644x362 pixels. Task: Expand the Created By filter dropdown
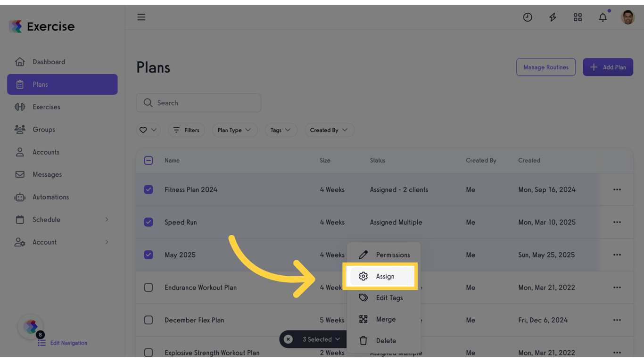coord(329,130)
